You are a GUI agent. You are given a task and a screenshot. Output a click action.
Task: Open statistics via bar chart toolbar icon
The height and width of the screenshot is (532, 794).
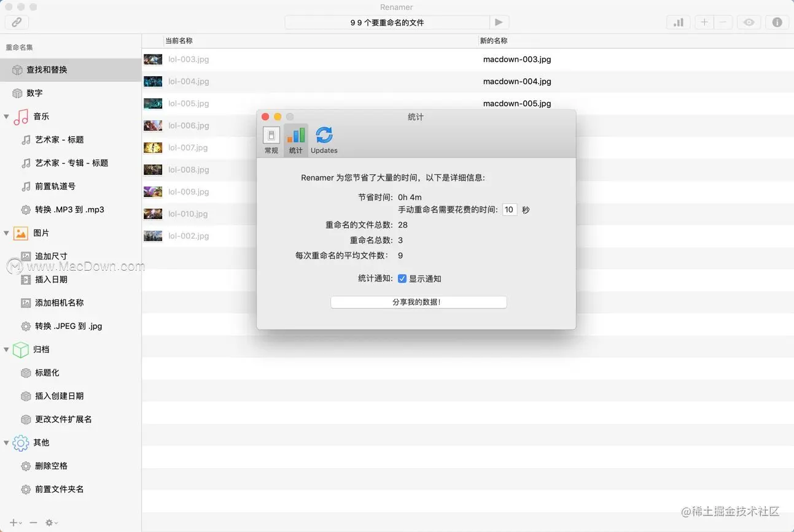pyautogui.click(x=679, y=22)
